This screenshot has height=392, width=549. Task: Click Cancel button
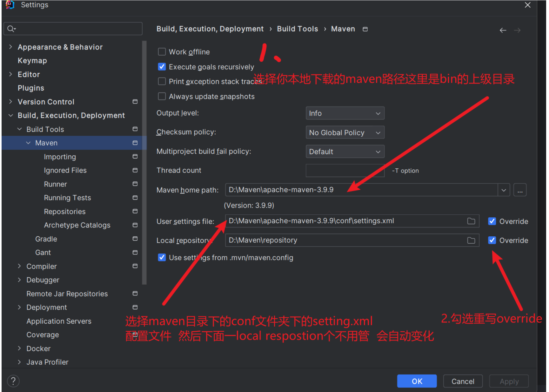463,381
